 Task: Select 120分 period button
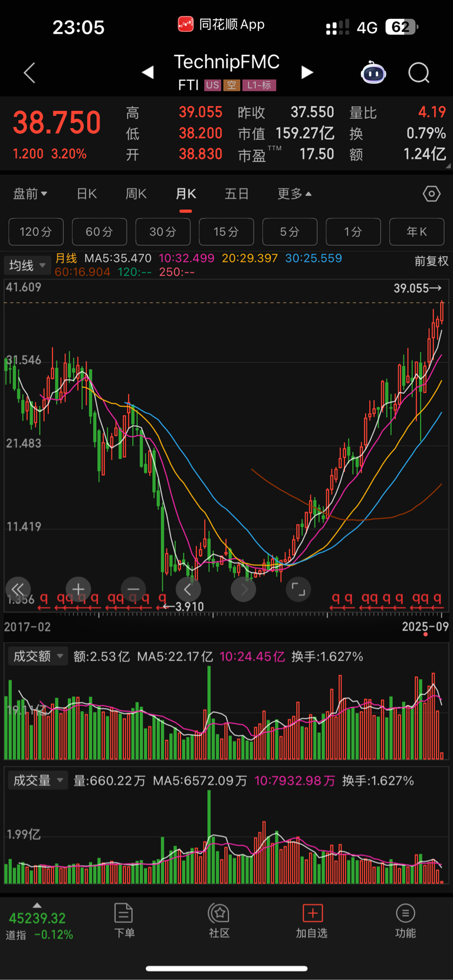coord(36,232)
